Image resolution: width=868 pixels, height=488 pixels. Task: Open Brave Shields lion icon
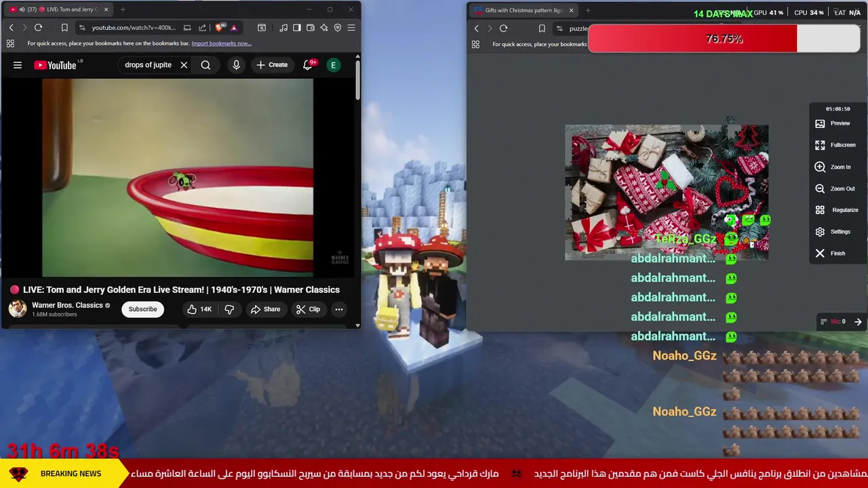[x=219, y=28]
